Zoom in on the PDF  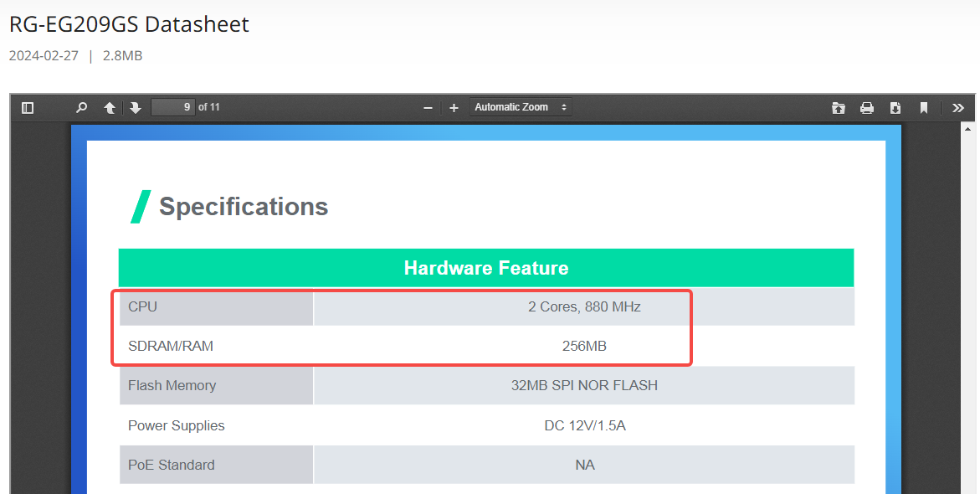click(x=454, y=107)
